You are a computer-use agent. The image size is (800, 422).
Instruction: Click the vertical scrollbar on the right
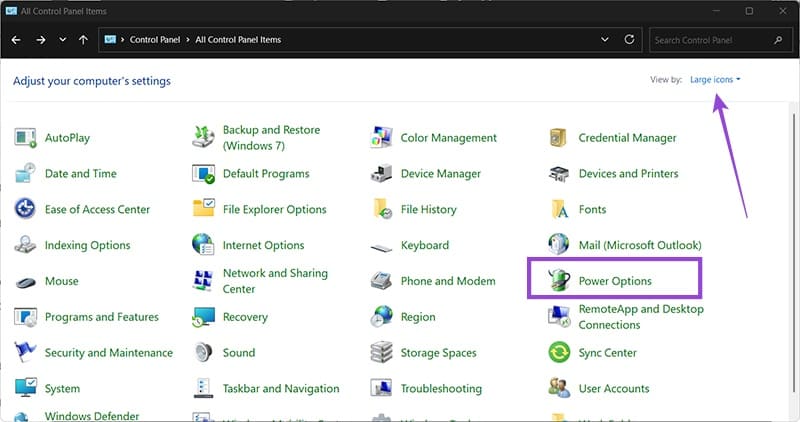[x=794, y=255]
